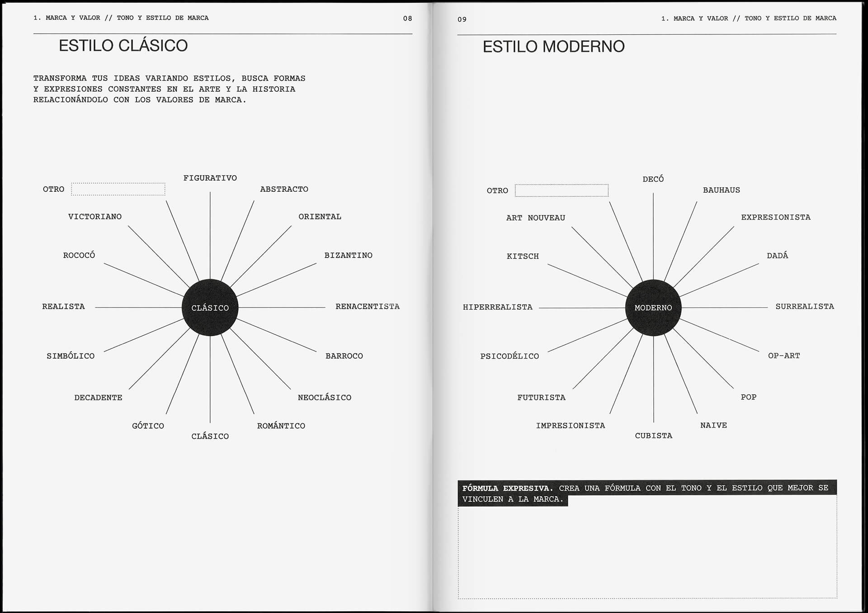Click the DECÓ label
This screenshot has height=613, width=868.
[x=653, y=179]
